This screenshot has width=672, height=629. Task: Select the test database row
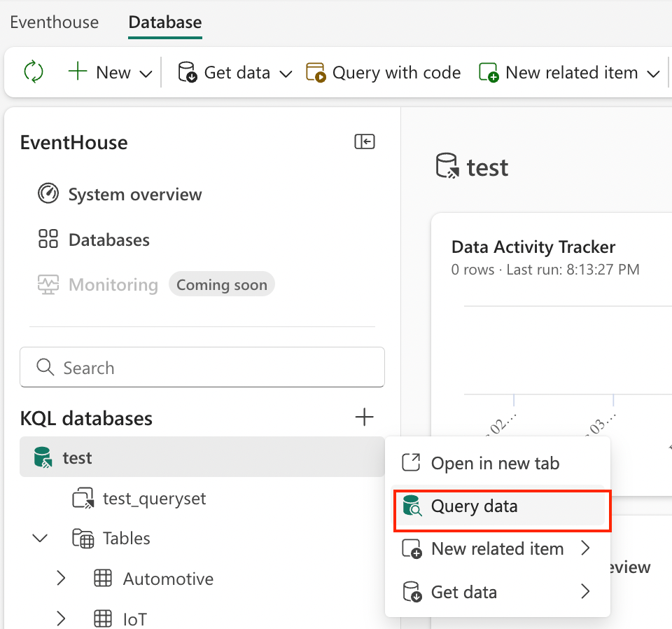pyautogui.click(x=202, y=457)
